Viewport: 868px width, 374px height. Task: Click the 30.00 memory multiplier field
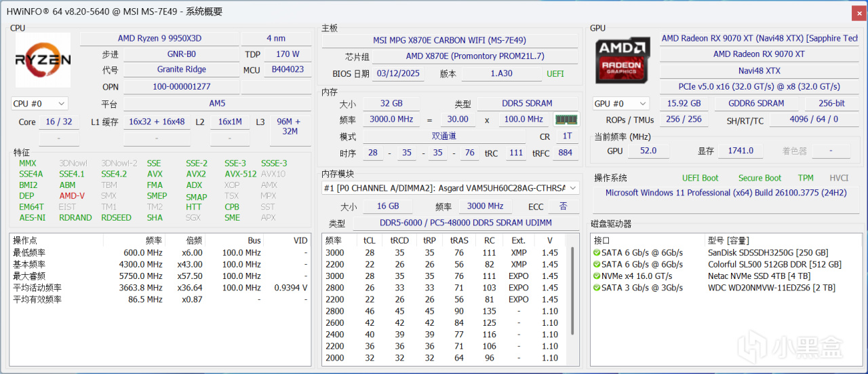(x=457, y=119)
